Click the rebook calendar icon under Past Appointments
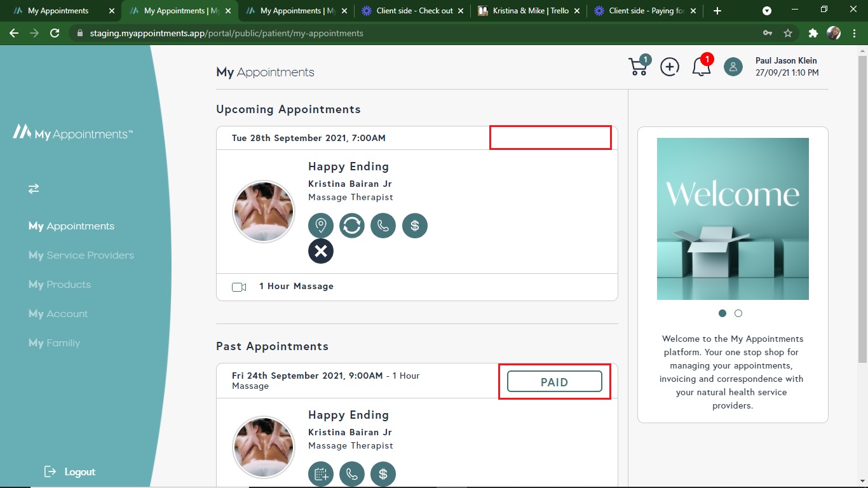Screen dimensions: 868x488 tap(321, 474)
